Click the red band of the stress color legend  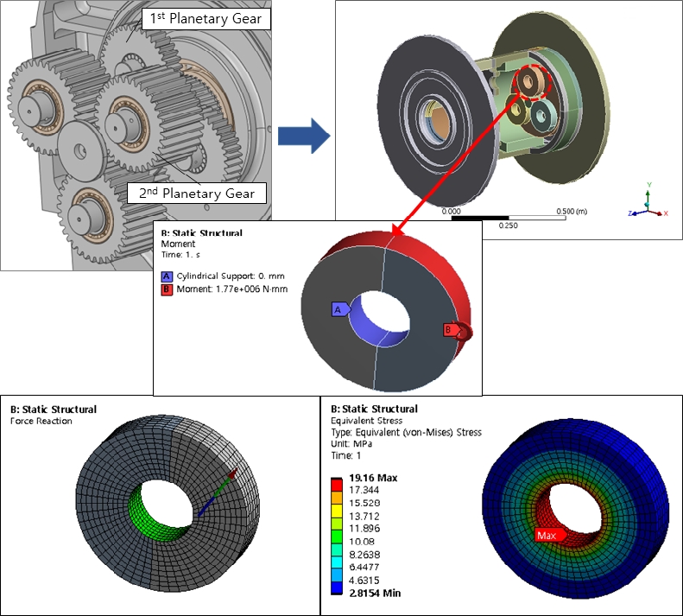(337, 485)
